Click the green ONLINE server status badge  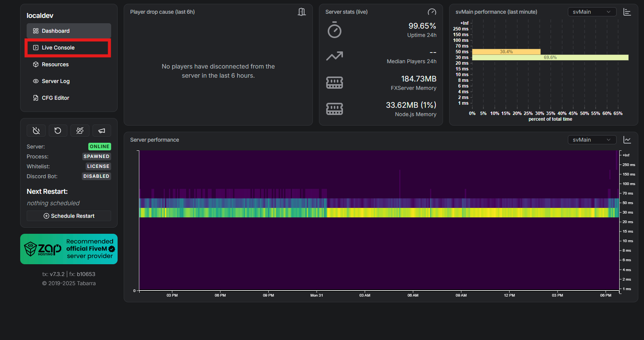pyautogui.click(x=99, y=147)
